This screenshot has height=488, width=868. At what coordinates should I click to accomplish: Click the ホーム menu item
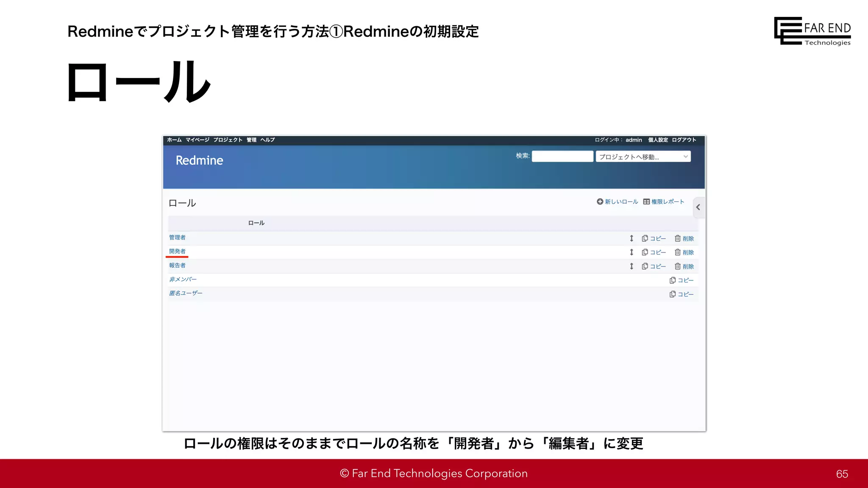click(x=174, y=140)
